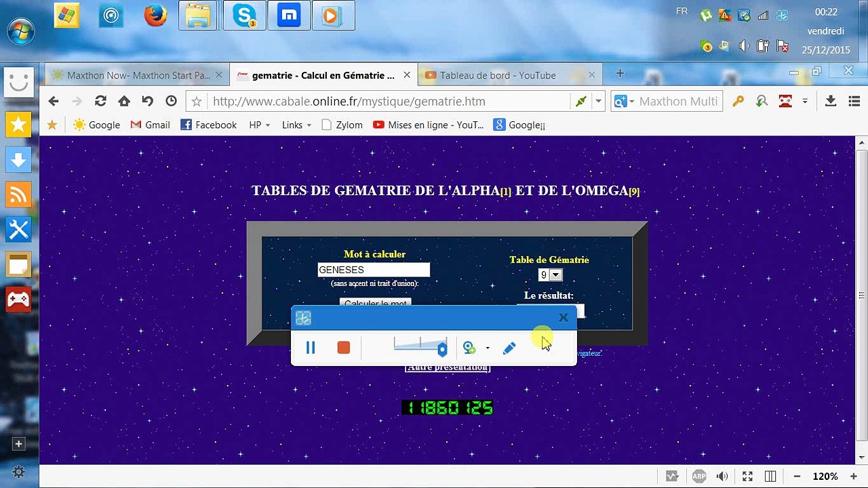Screen dimensions: 868x488
Task: Open the RSS feed reader sidebar icon
Action: click(18, 195)
